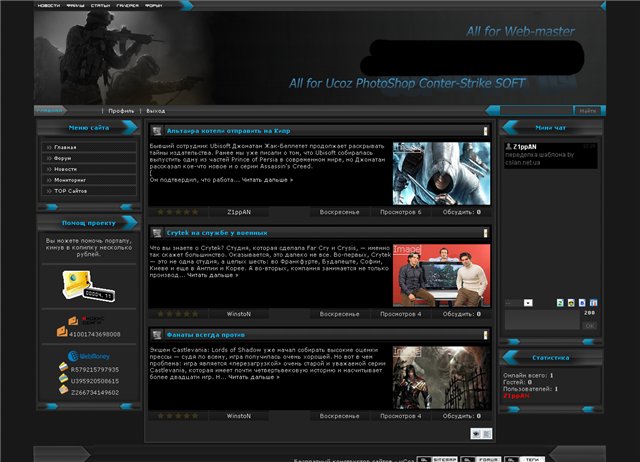Screen dimensions: 640x462
Task: Select TOP Сайтов in the site menu
Action: [89, 191]
